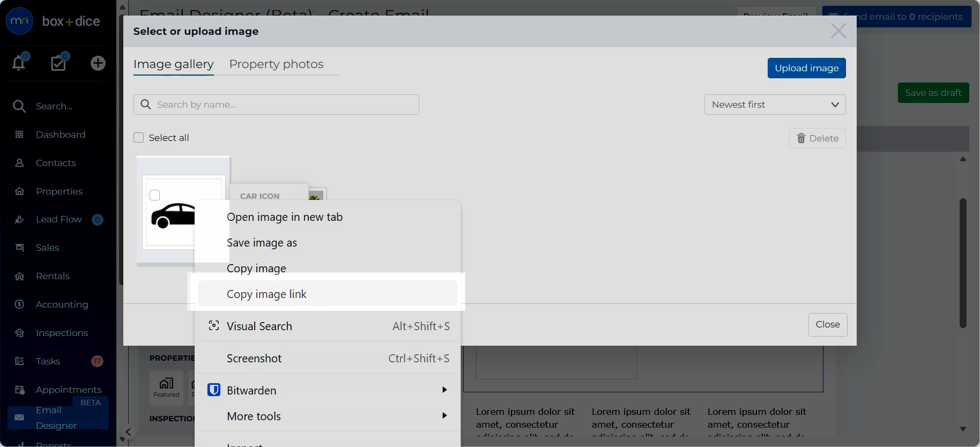This screenshot has width=980, height=447.
Task: Open the Newest first sort dropdown
Action: coord(775,105)
